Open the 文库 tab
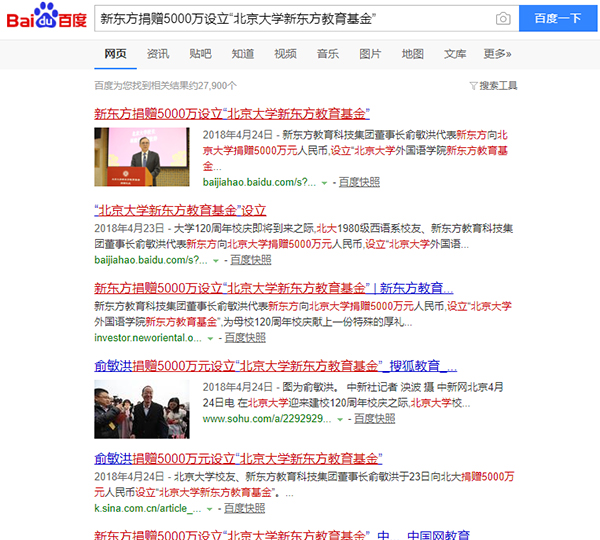This screenshot has height=540, width=600. pyautogui.click(x=455, y=54)
